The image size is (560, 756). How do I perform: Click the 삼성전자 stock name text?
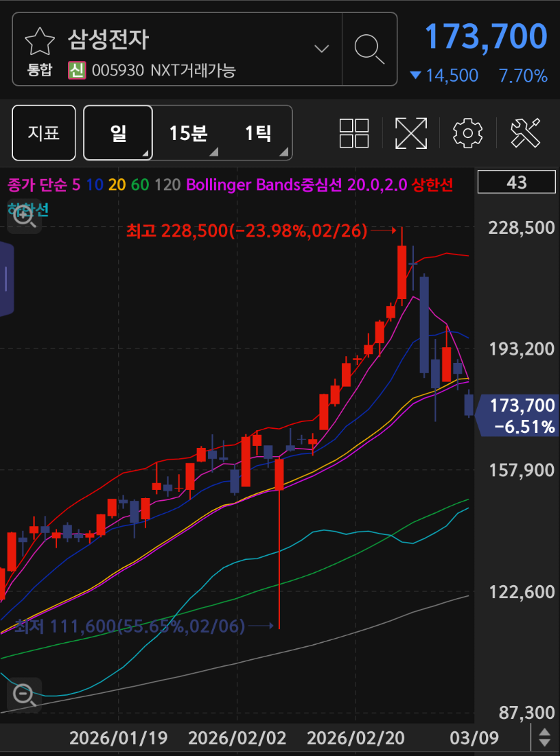tap(108, 39)
